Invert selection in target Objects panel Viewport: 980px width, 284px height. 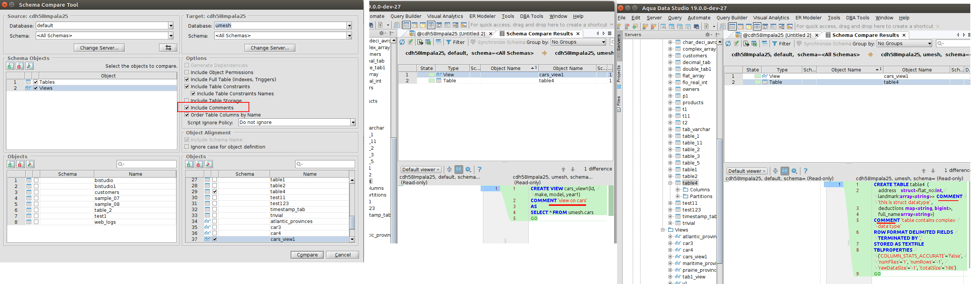click(209, 164)
